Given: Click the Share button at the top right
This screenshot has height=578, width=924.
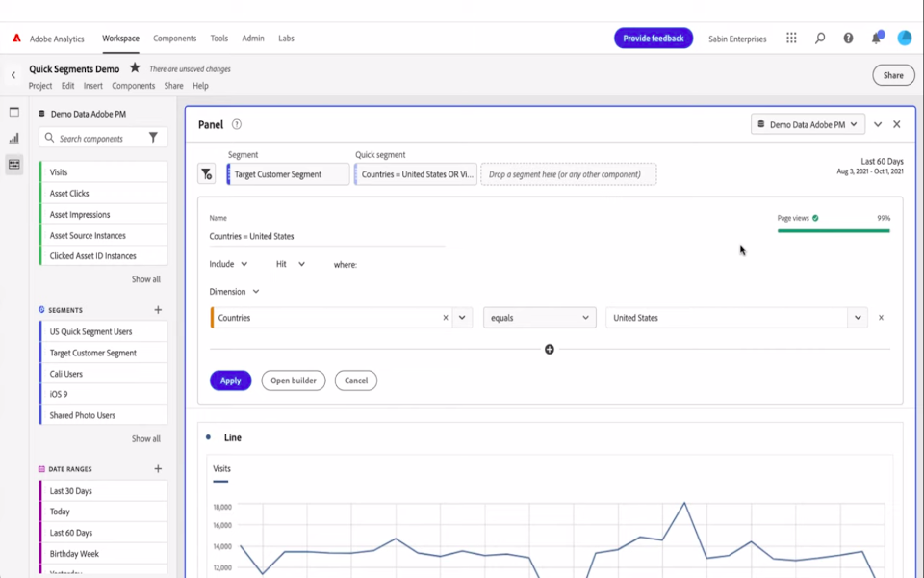Looking at the screenshot, I should coord(893,75).
